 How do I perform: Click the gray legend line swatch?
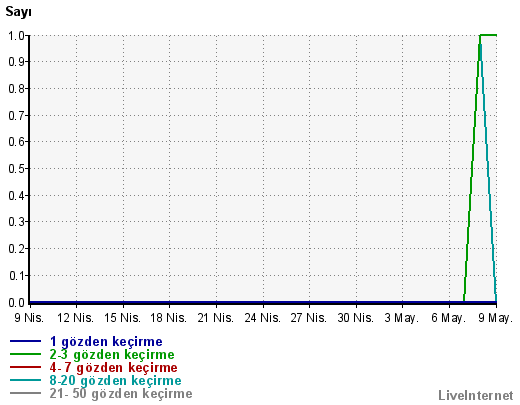point(25,393)
